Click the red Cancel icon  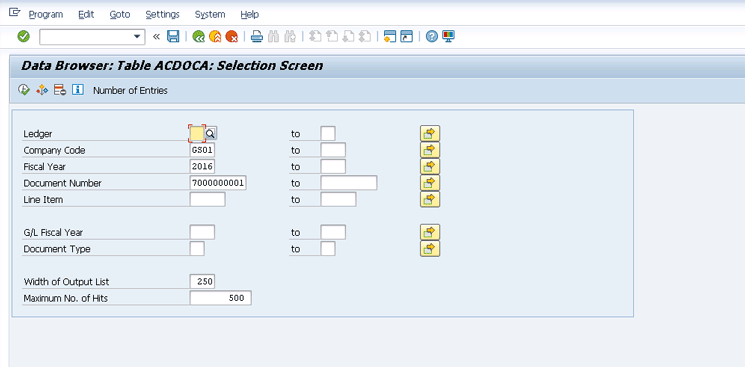[x=231, y=37]
